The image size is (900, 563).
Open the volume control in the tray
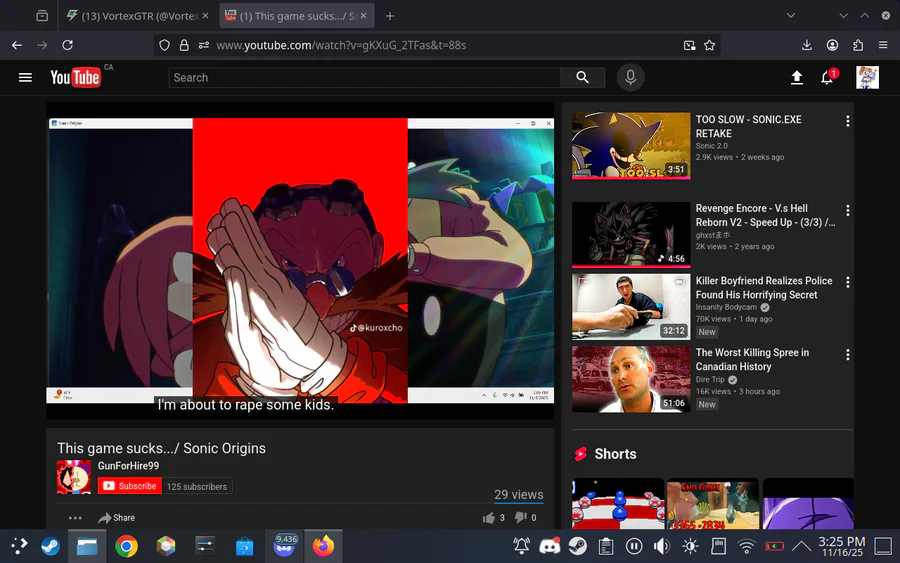pos(662,546)
